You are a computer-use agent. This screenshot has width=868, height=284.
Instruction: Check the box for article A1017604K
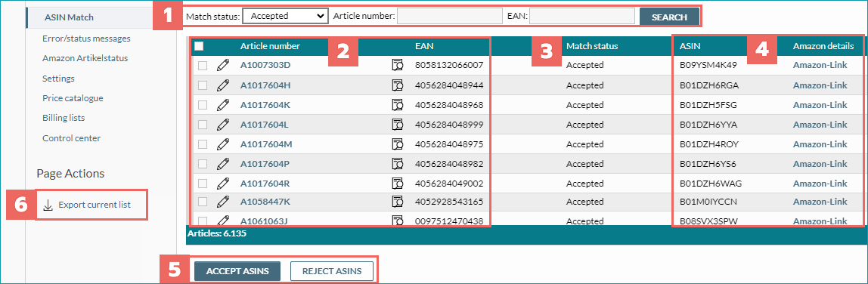pyautogui.click(x=203, y=105)
